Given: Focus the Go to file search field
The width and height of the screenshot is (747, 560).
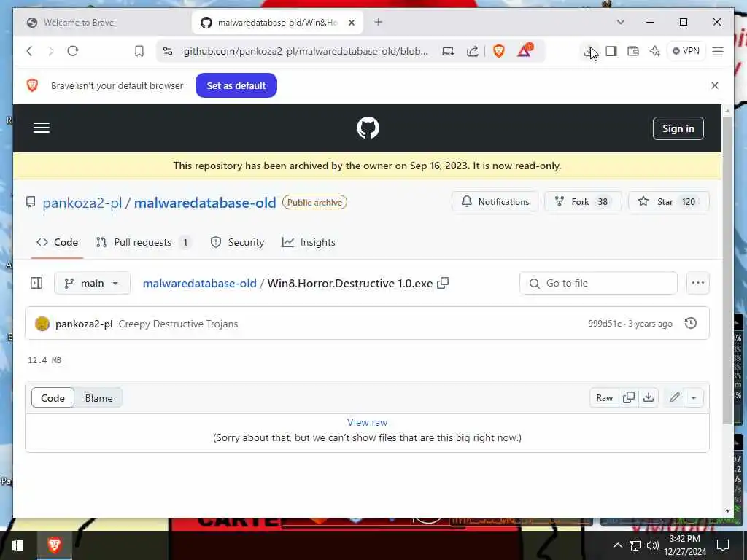Looking at the screenshot, I should (598, 284).
